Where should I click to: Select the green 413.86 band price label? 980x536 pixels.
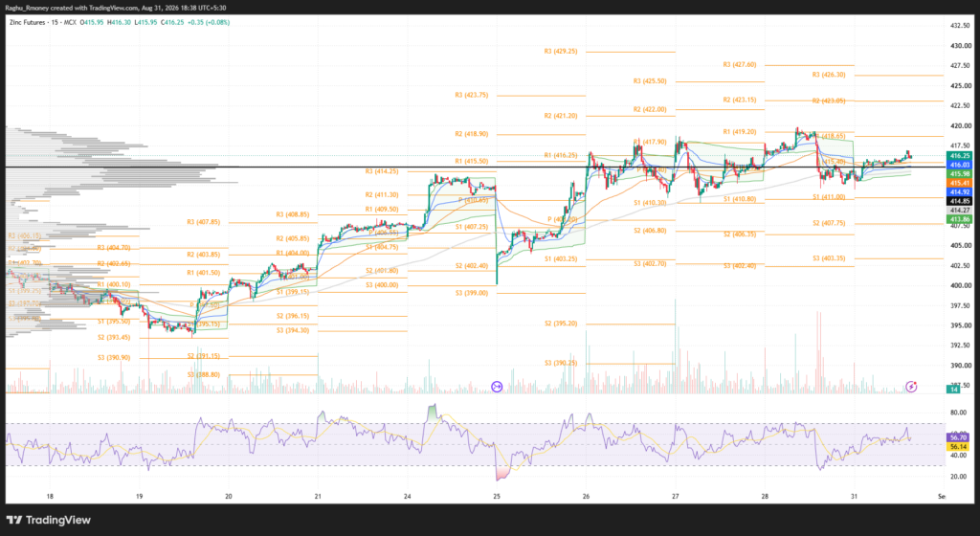tap(959, 219)
